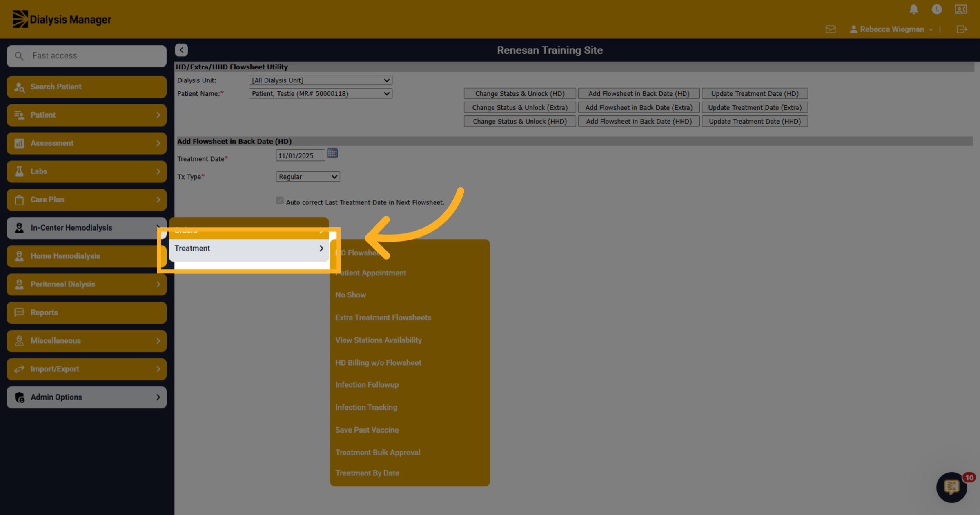Click the Treatment Date input field

click(x=301, y=155)
